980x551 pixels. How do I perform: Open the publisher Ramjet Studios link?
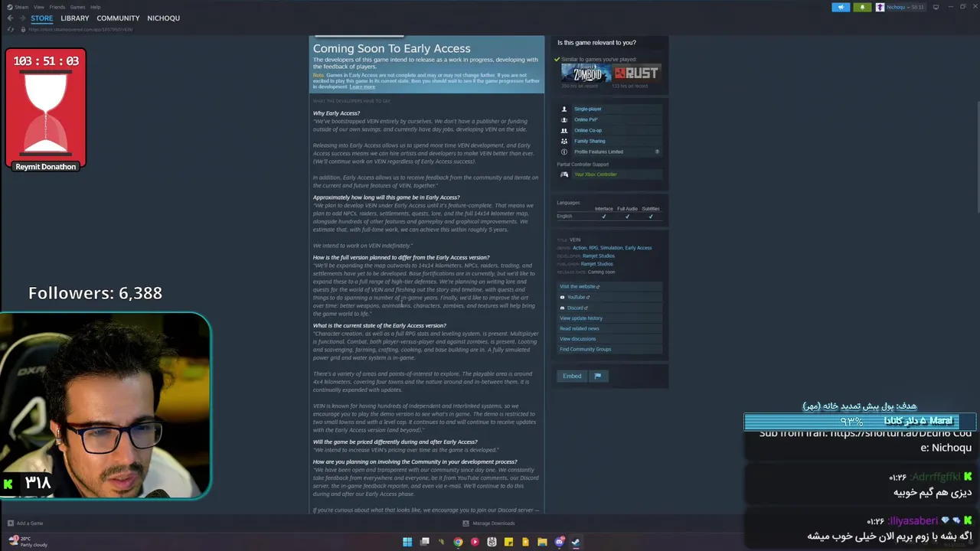pyautogui.click(x=596, y=264)
